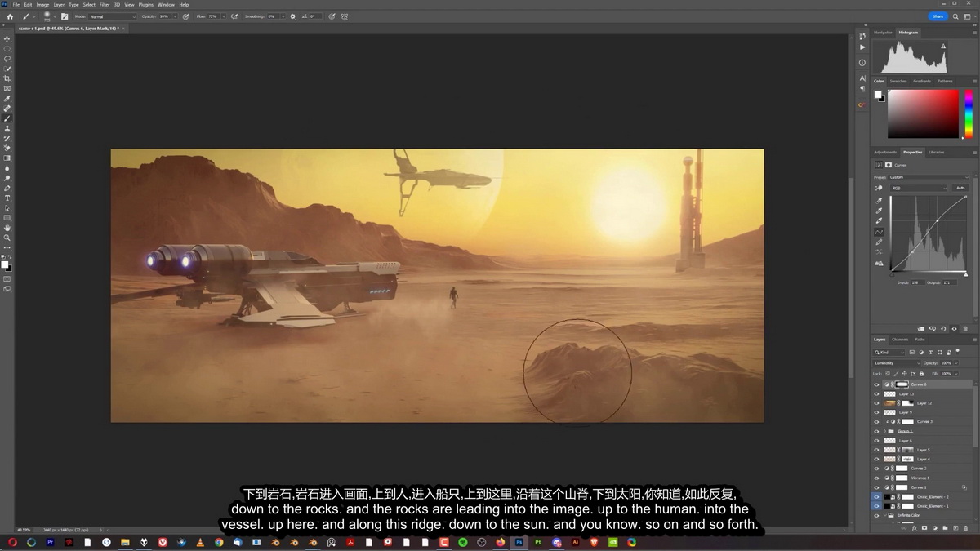
Task: Open the Curves Preset dropdown
Action: [x=928, y=177]
